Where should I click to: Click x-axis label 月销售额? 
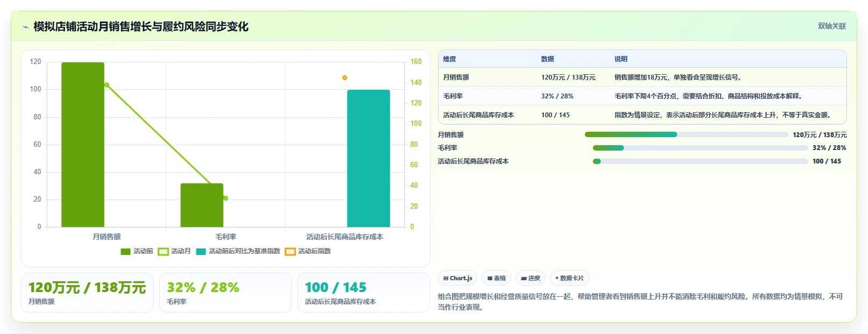tap(106, 237)
